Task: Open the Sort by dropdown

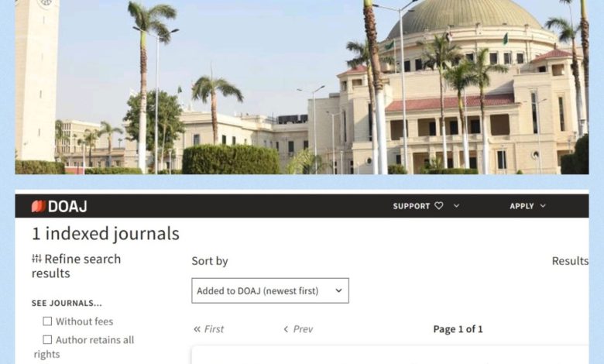Action: (x=270, y=290)
